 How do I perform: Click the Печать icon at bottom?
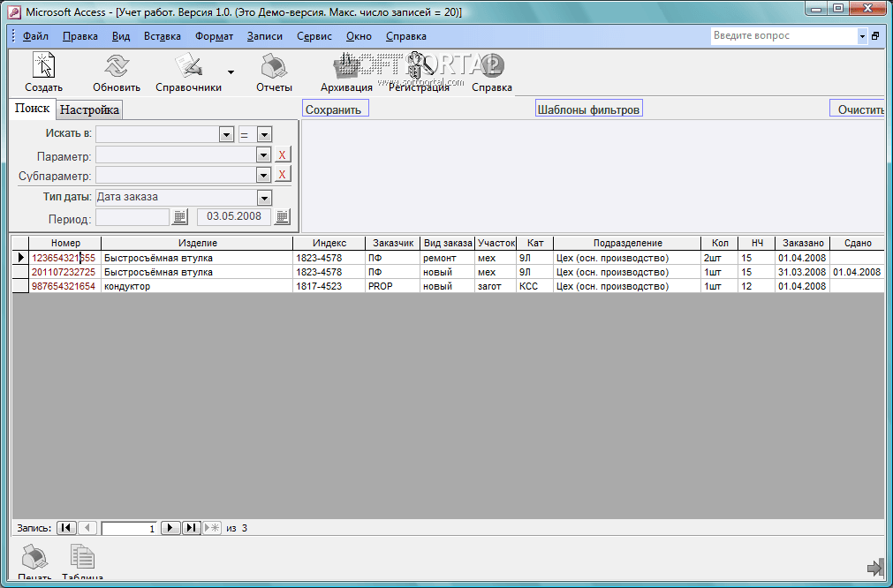point(34,560)
